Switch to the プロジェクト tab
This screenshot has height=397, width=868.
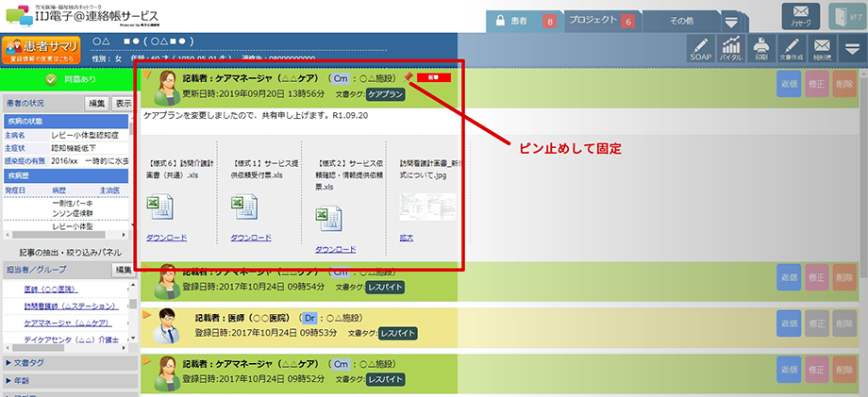coord(602,21)
